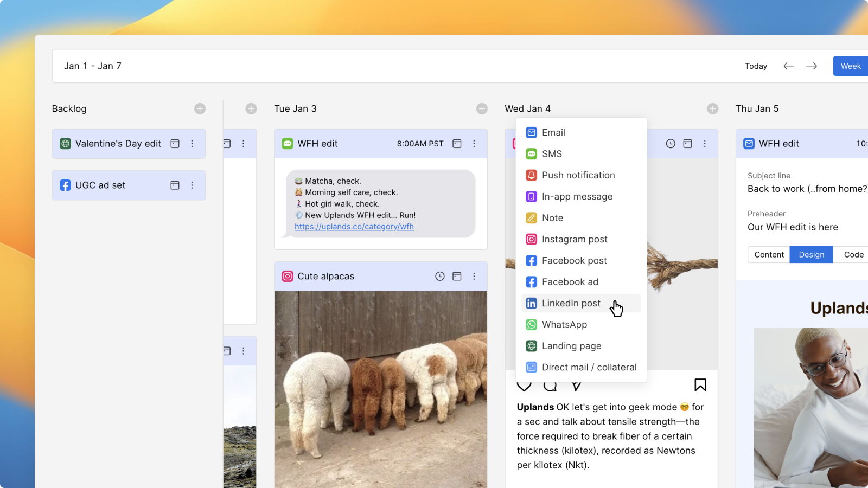Click the Thu WFH edit card title
Screen dimensions: 868x488
click(779, 144)
